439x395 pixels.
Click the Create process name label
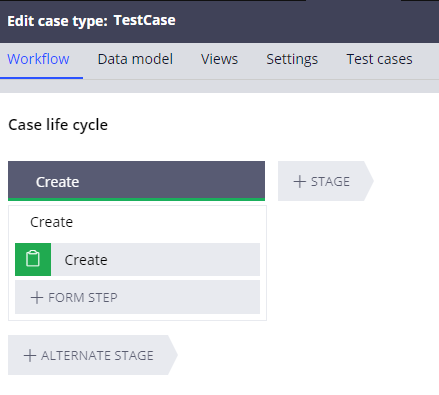point(52,222)
